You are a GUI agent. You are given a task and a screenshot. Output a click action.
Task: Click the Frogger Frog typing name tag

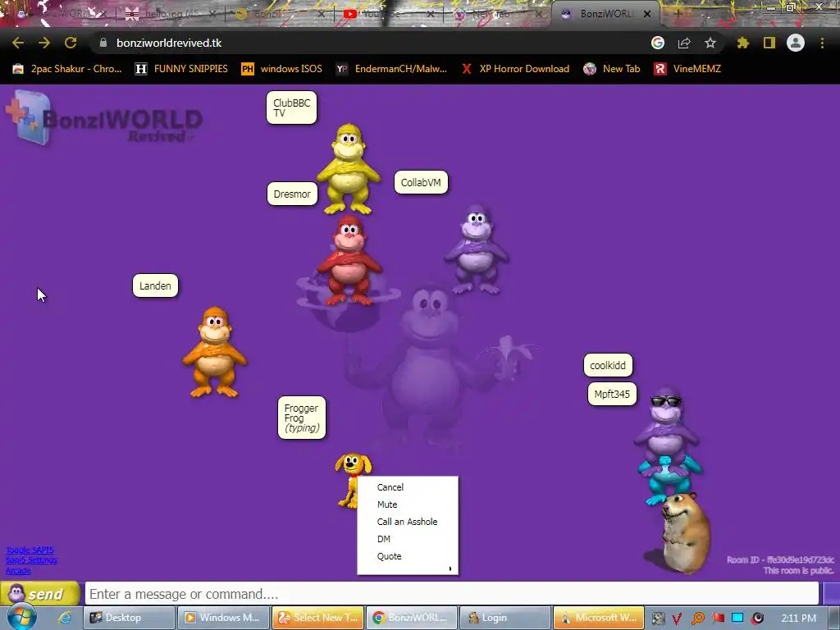click(x=302, y=418)
